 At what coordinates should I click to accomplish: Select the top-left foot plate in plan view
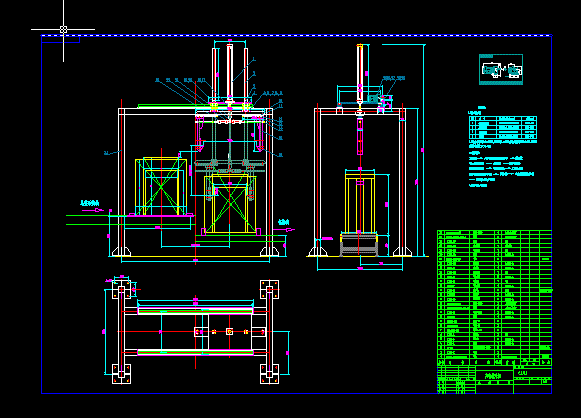click(x=122, y=289)
